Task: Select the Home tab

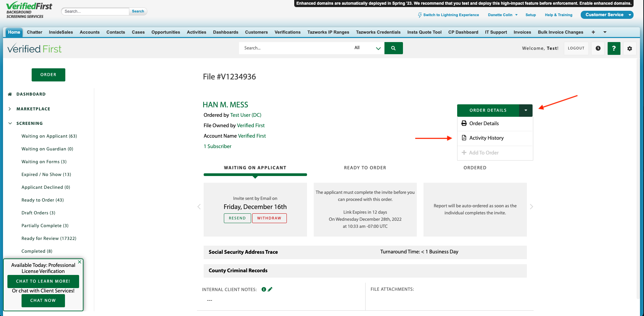Action: coord(14,32)
